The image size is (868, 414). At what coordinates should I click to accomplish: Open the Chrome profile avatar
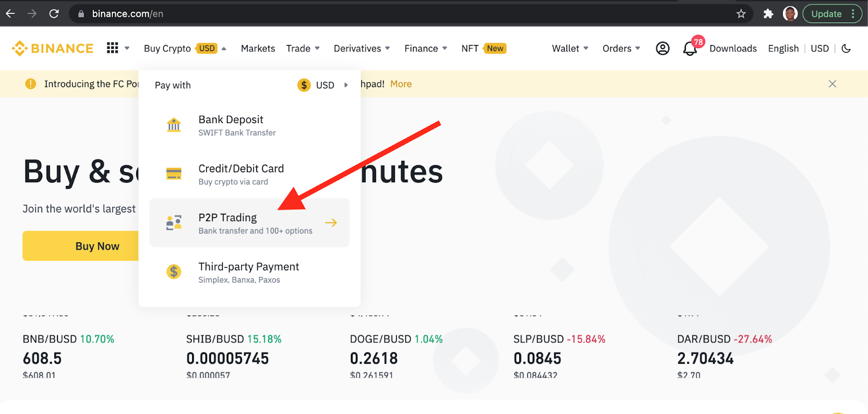tap(790, 14)
